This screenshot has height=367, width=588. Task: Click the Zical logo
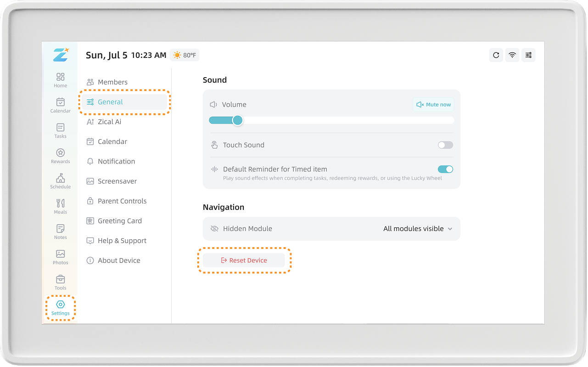click(60, 54)
